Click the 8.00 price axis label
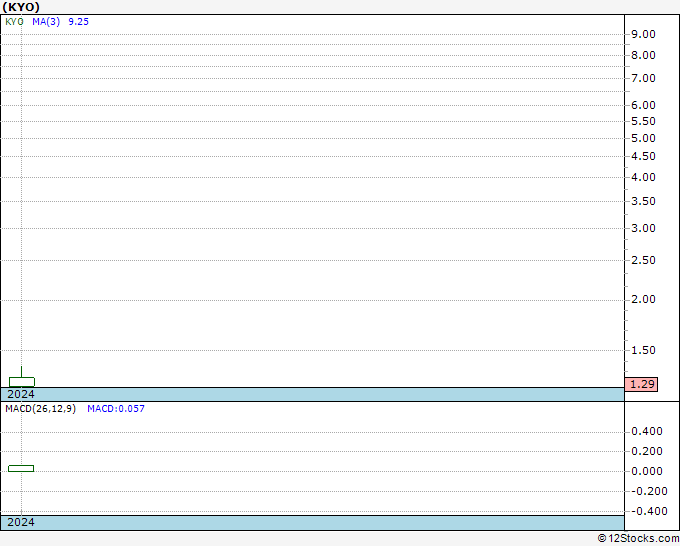Image resolution: width=680 pixels, height=546 pixels. pyautogui.click(x=643, y=56)
